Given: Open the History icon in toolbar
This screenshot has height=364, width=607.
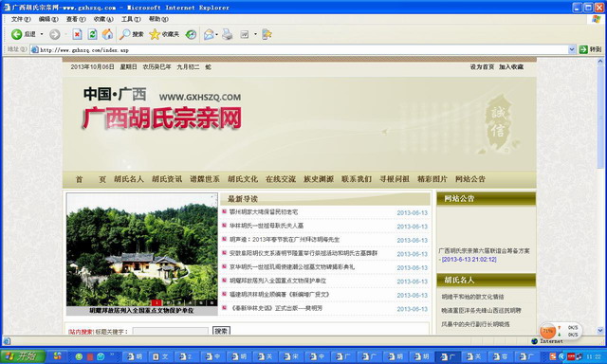Looking at the screenshot, I should [x=191, y=34].
